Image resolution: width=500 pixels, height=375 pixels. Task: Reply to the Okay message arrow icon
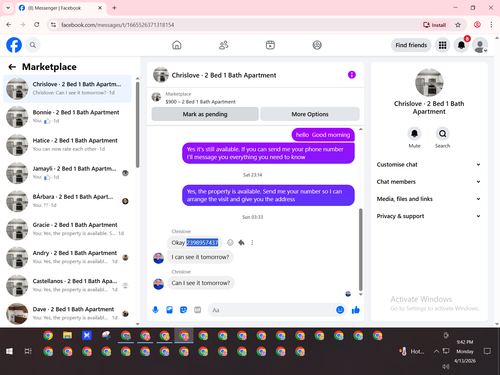point(241,242)
